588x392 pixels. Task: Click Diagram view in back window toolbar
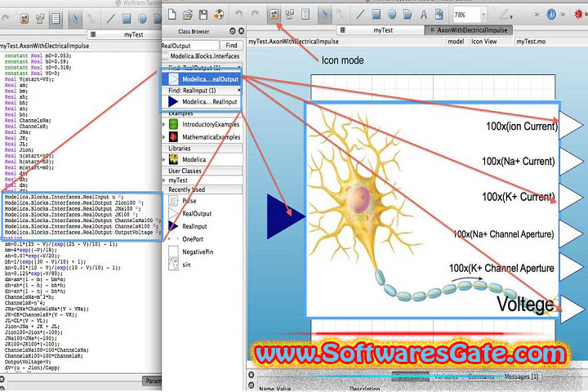click(x=40, y=19)
